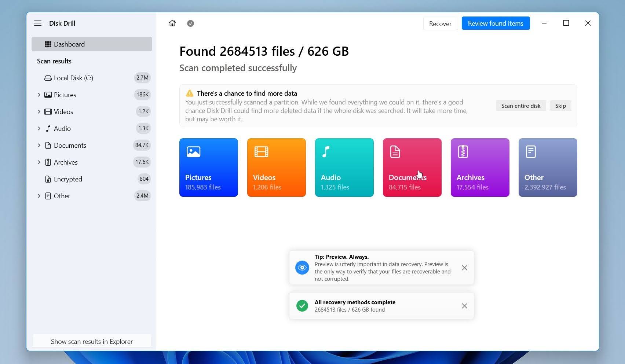Select the Archives label in the sidebar
Screen dimensions: 625x364
coord(66,162)
